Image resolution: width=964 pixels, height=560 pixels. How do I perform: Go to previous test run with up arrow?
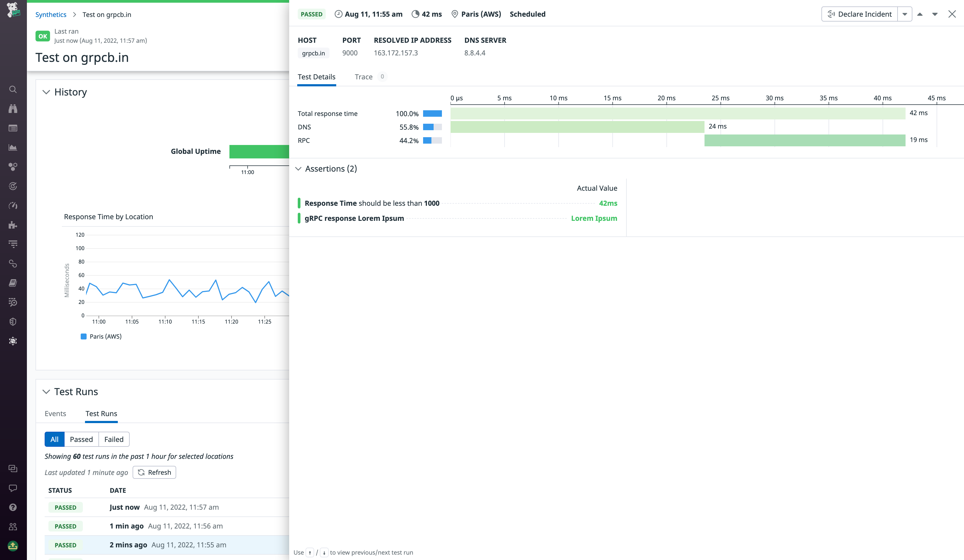920,14
